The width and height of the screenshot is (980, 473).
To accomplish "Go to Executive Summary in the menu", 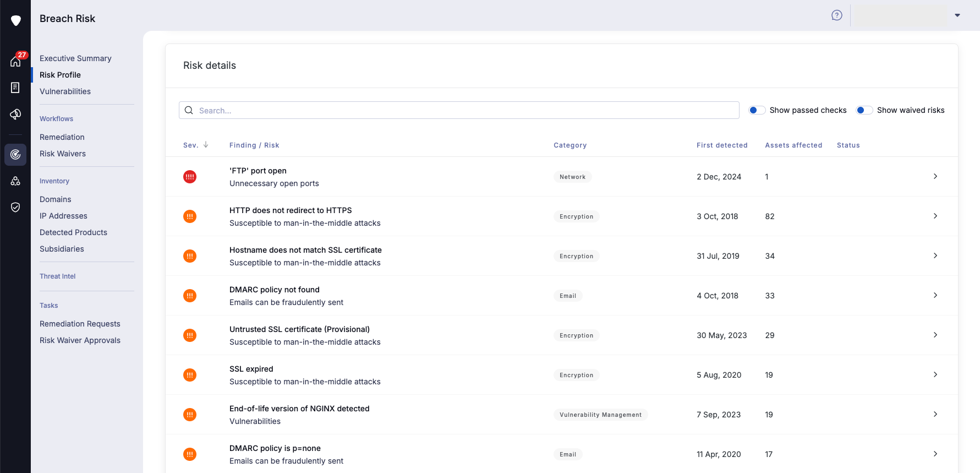I will (x=75, y=58).
